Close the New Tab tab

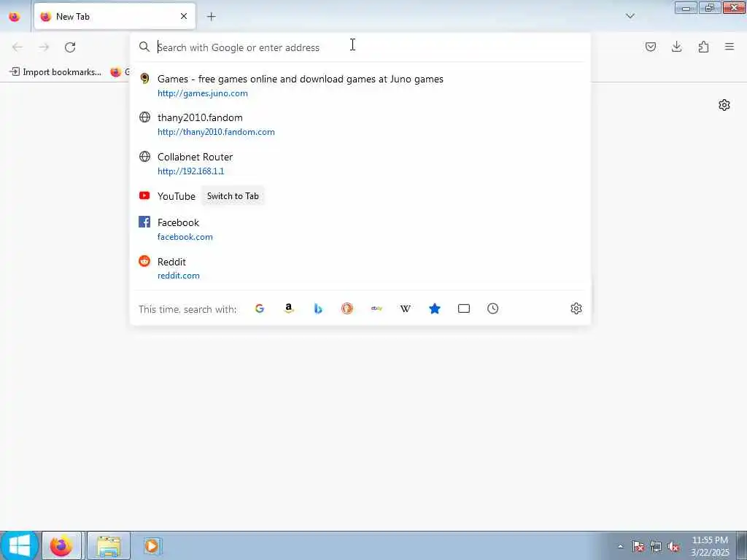coord(184,16)
